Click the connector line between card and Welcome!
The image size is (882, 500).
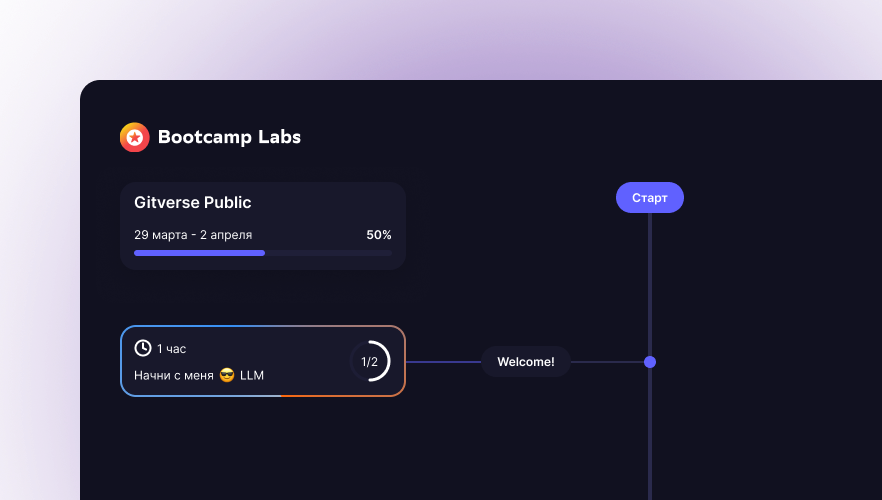[x=443, y=362]
